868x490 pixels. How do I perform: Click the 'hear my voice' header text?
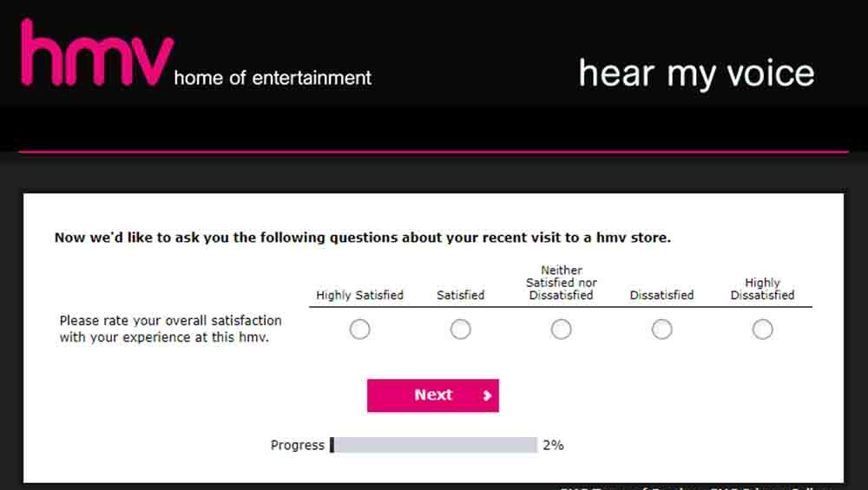[x=696, y=74]
